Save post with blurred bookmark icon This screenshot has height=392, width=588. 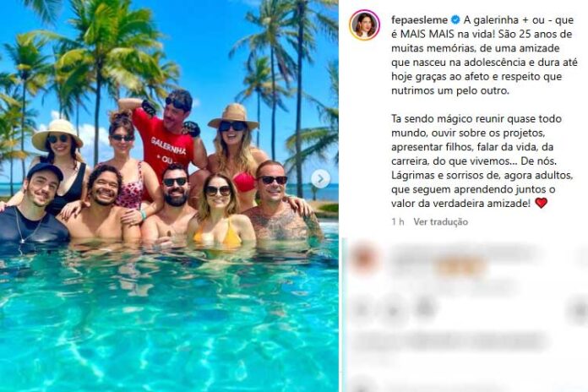(580, 312)
